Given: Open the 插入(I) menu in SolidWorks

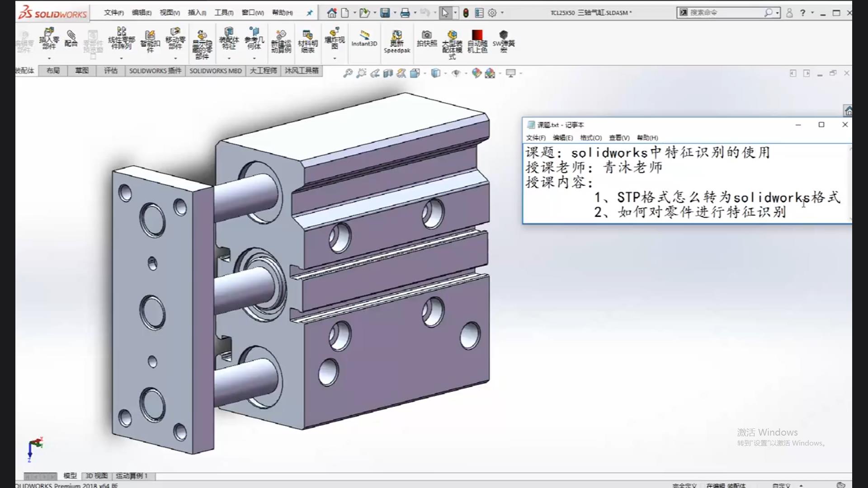Looking at the screenshot, I should click(x=197, y=13).
